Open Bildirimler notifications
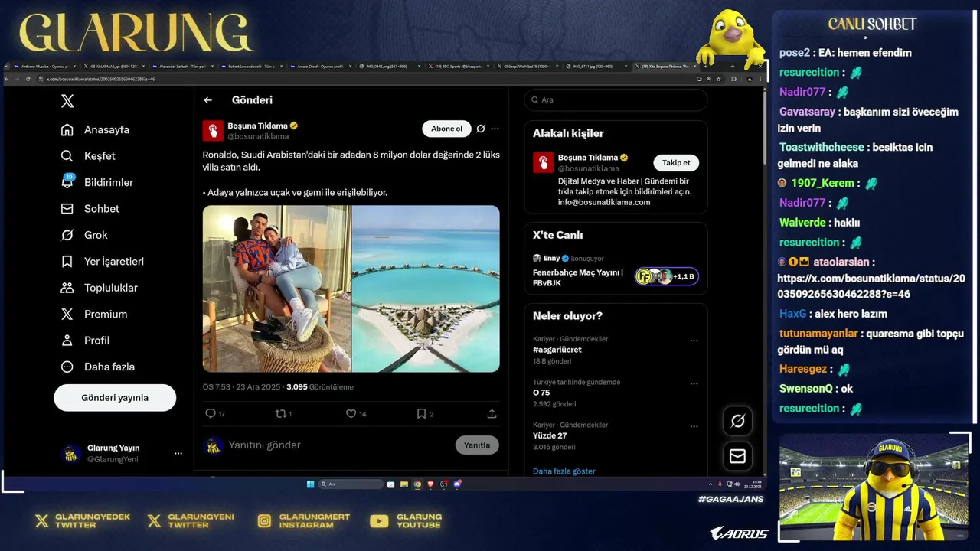The height and width of the screenshot is (551, 980). click(x=97, y=182)
